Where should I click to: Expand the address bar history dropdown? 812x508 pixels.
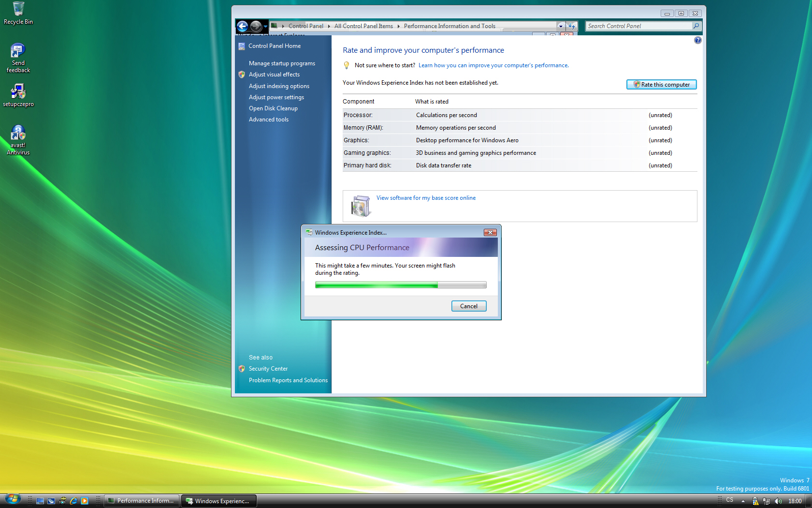coord(561,26)
